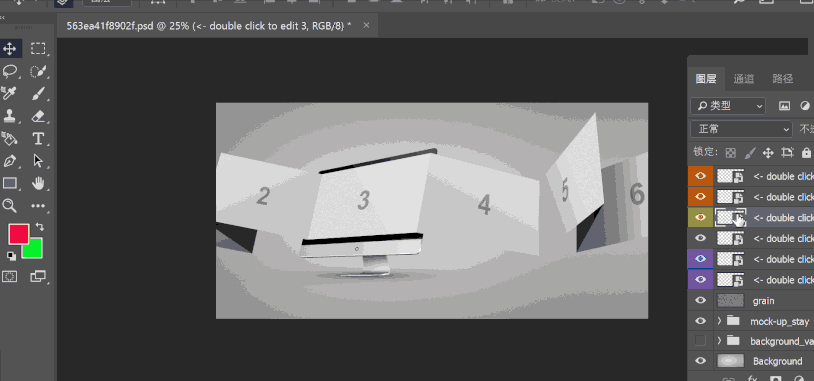Filter layers by adjustment layers icon
This screenshot has width=814, height=381.
tap(805, 106)
